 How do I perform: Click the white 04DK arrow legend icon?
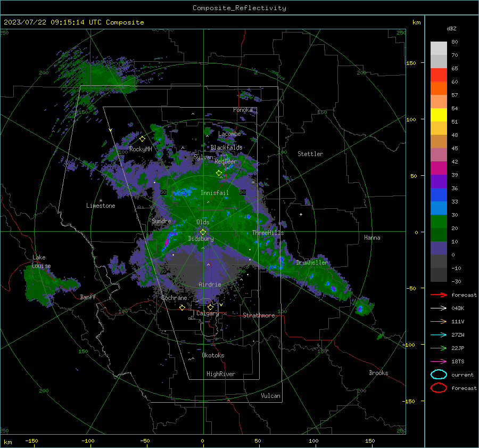(x=439, y=308)
